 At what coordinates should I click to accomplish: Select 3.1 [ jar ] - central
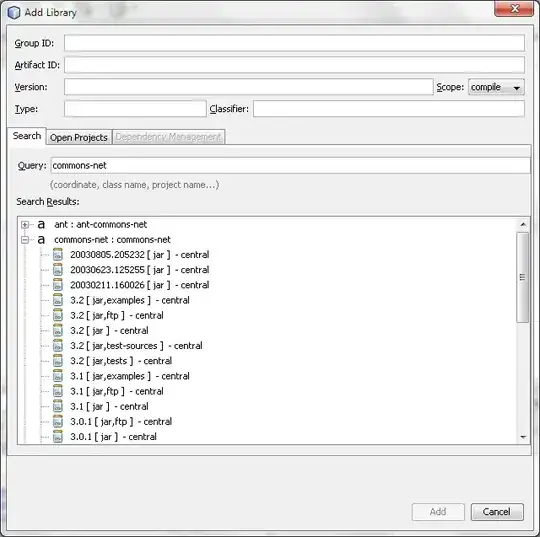coord(109,406)
